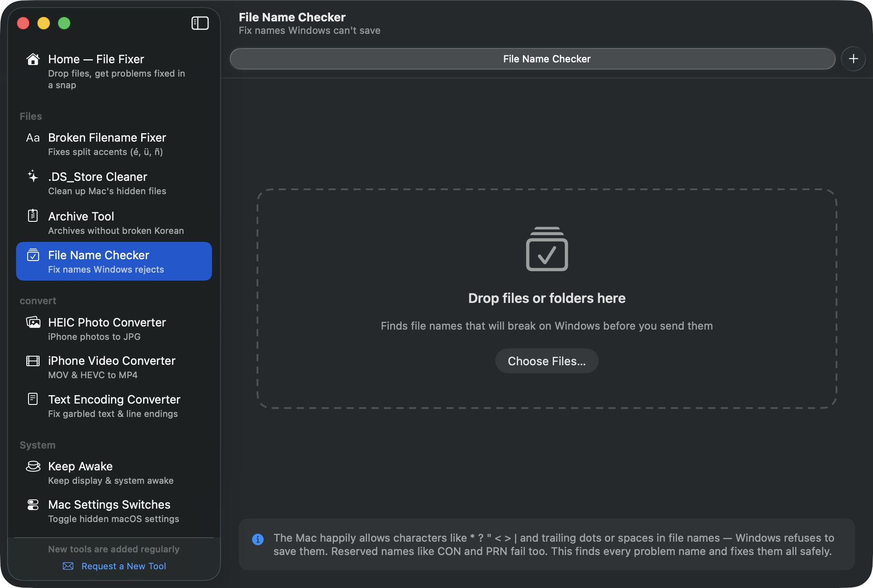This screenshot has height=588, width=873.
Task: Click the File Name Checker window title
Action: [292, 17]
